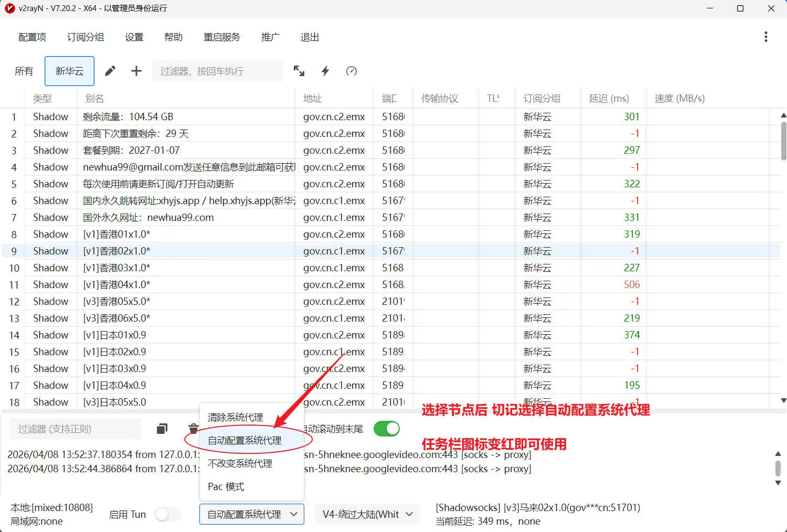
Task: Select the edit subscription pencil icon
Action: tap(110, 71)
